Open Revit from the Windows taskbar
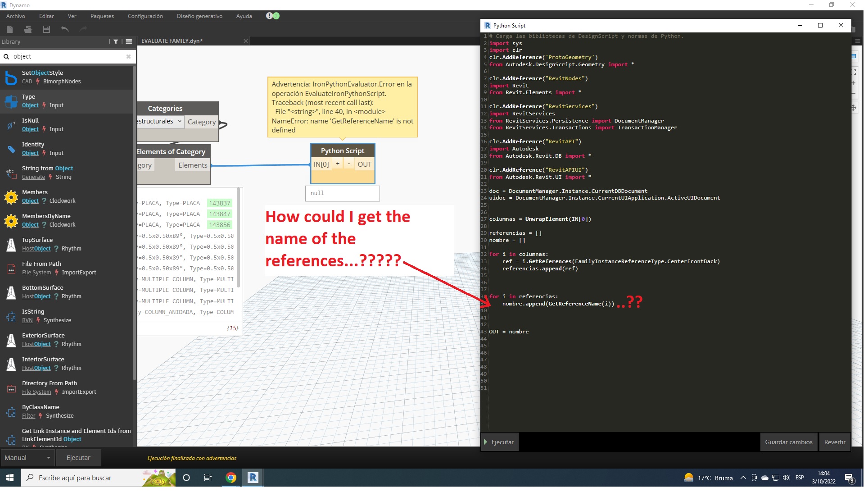The image size is (868, 492). [253, 478]
